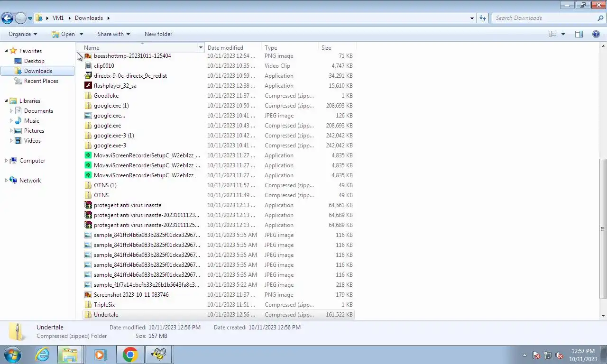Toggle the preview pane icon

point(579,34)
